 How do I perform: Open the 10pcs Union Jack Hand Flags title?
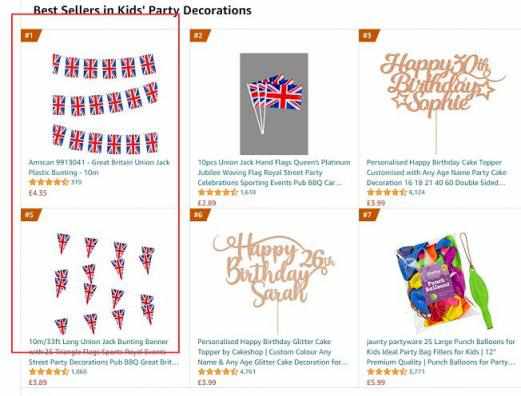(x=274, y=172)
